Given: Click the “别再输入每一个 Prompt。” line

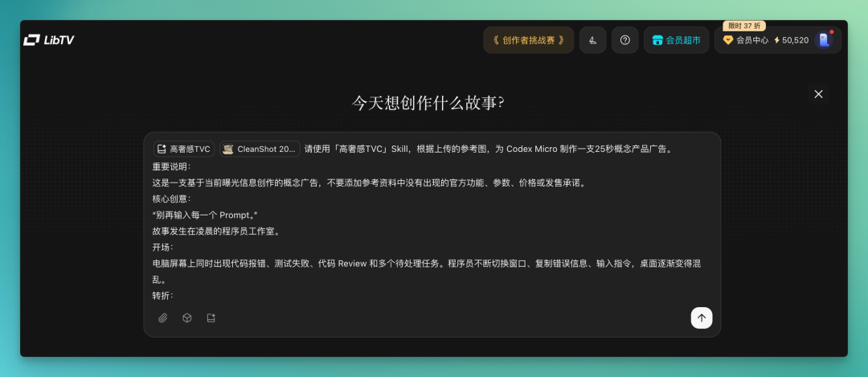Looking at the screenshot, I should pyautogui.click(x=206, y=215).
